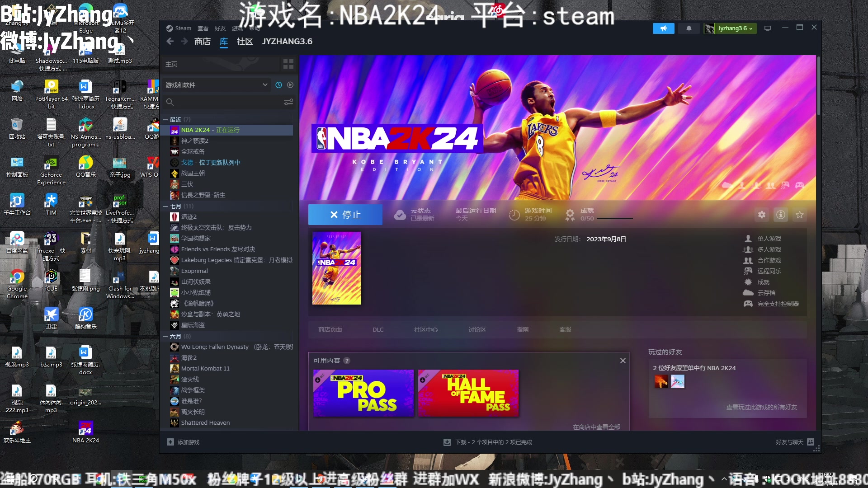Open the 游戏和软件 filter dropdown
Image resolution: width=868 pixels, height=488 pixels.
[x=217, y=85]
